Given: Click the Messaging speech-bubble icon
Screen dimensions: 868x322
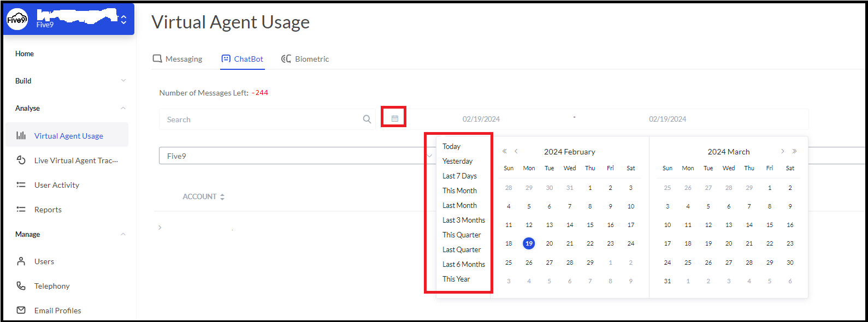Looking at the screenshot, I should point(157,58).
